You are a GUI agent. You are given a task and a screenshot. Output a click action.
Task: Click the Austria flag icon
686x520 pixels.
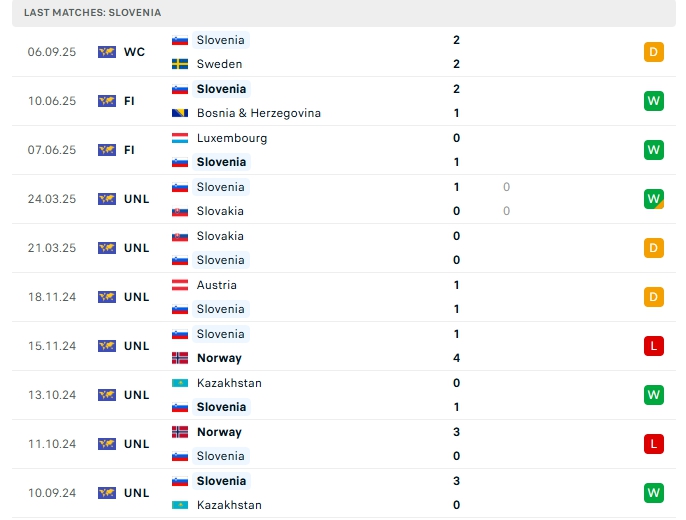tap(180, 285)
